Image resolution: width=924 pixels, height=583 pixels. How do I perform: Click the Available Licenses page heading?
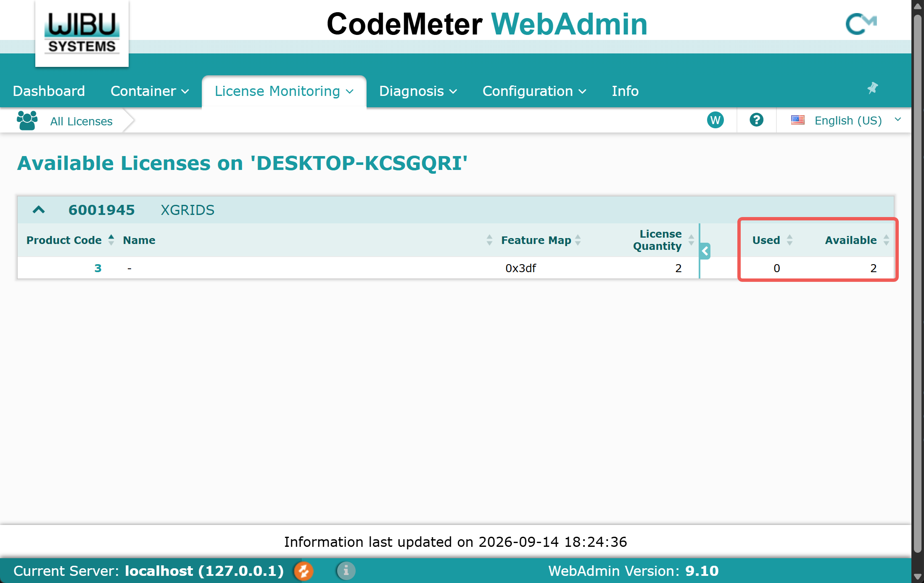[242, 163]
